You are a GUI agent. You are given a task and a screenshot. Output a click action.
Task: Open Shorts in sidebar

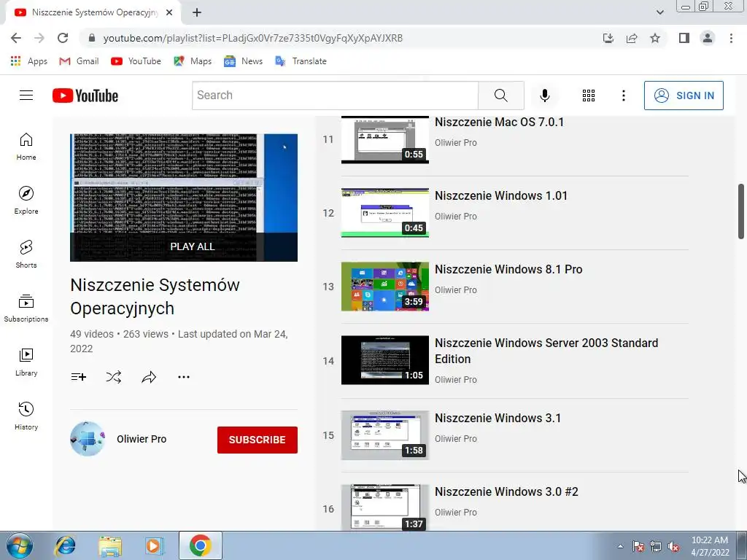pos(26,254)
